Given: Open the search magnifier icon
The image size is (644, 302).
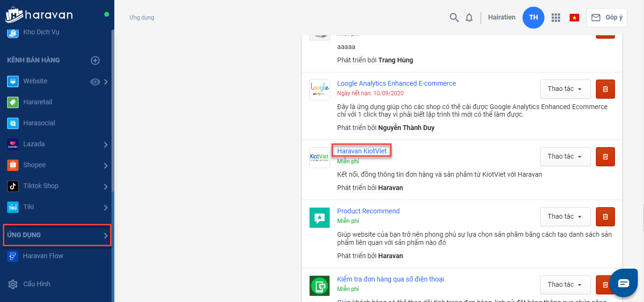Looking at the screenshot, I should click(x=454, y=18).
